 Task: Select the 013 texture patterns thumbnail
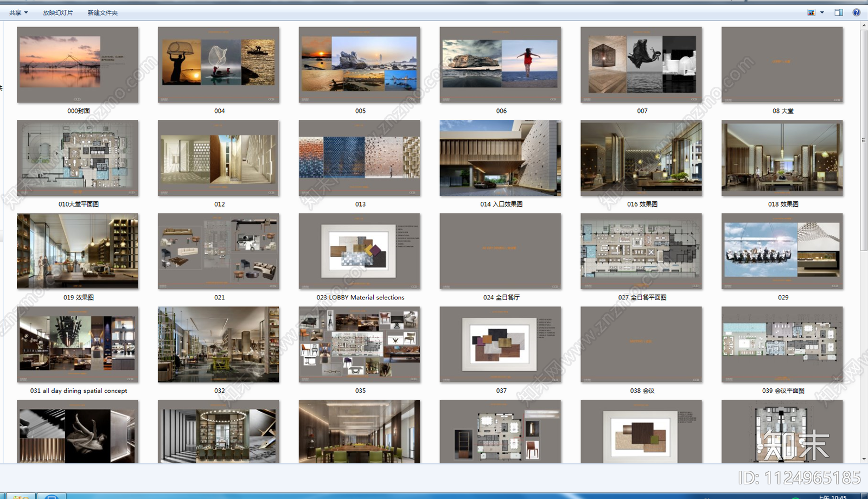coord(359,158)
